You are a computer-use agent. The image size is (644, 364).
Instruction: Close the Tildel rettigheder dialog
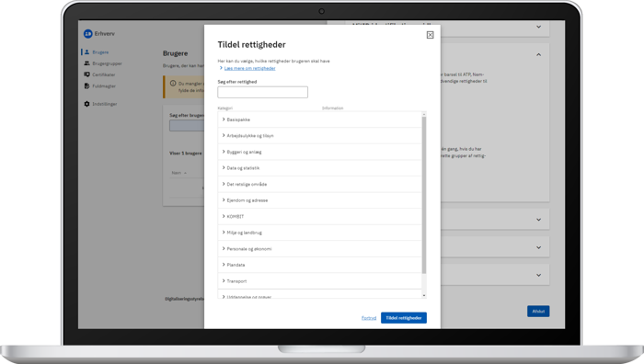(x=430, y=35)
